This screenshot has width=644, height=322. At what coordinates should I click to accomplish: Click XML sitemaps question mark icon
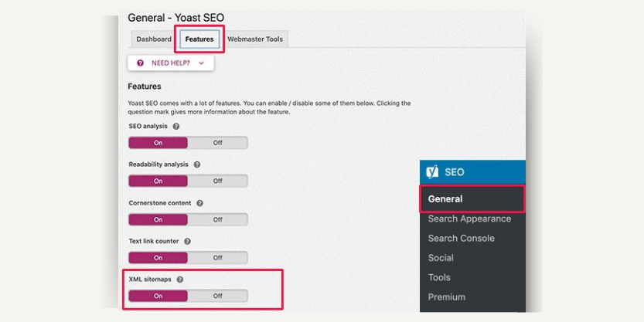[x=180, y=280]
